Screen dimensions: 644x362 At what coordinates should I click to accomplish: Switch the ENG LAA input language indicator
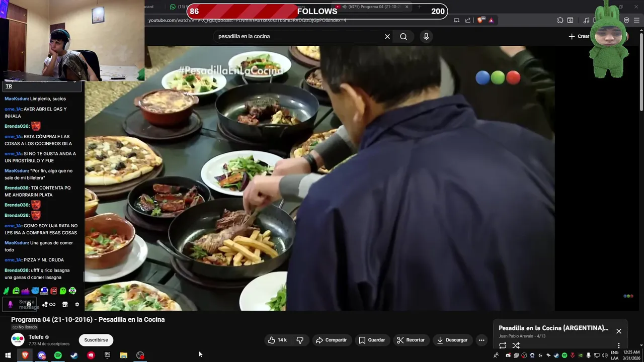tap(615, 355)
